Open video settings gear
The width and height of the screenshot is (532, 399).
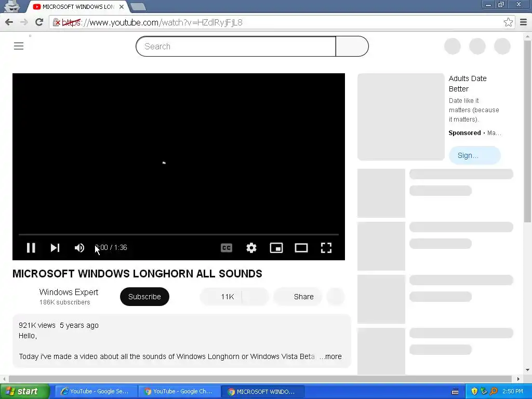coord(251,248)
